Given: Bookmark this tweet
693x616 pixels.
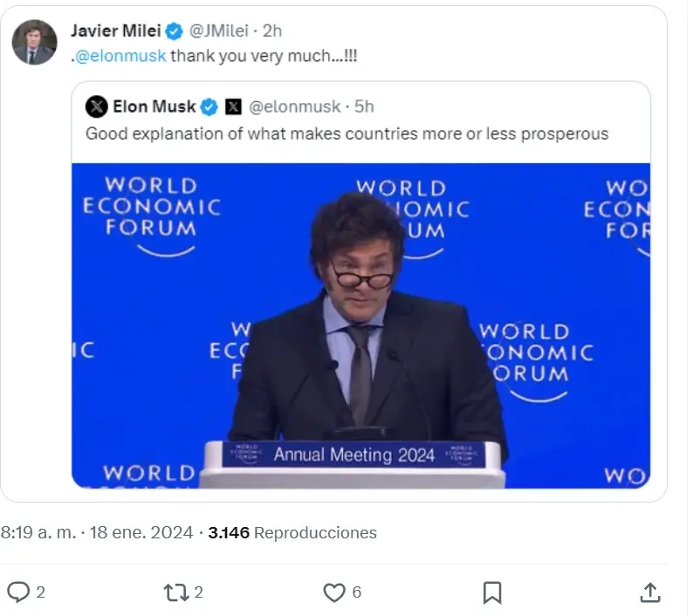Looking at the screenshot, I should 492,592.
